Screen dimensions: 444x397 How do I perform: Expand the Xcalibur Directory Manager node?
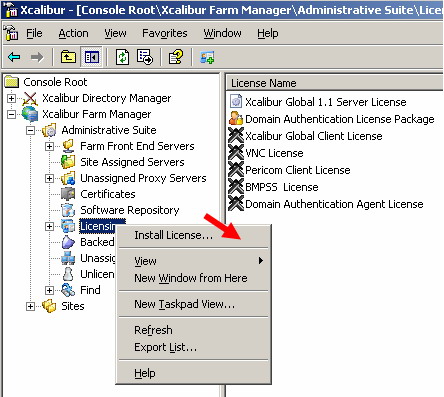coord(11,98)
